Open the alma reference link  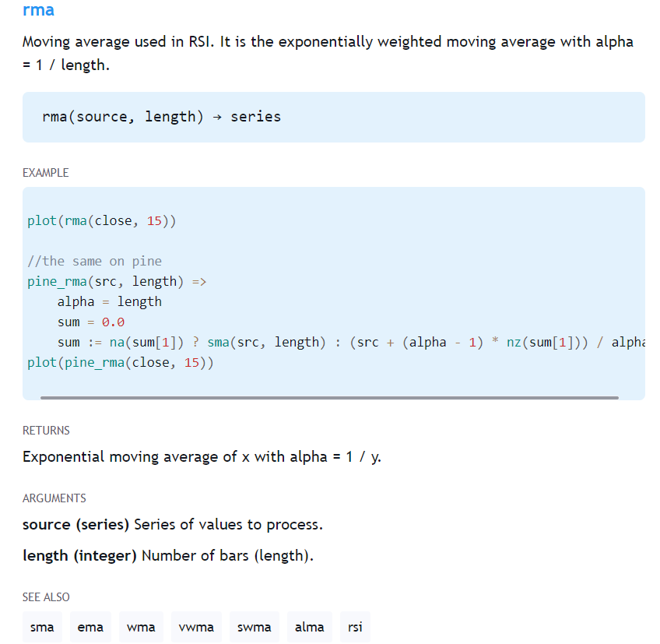pyautogui.click(x=310, y=627)
